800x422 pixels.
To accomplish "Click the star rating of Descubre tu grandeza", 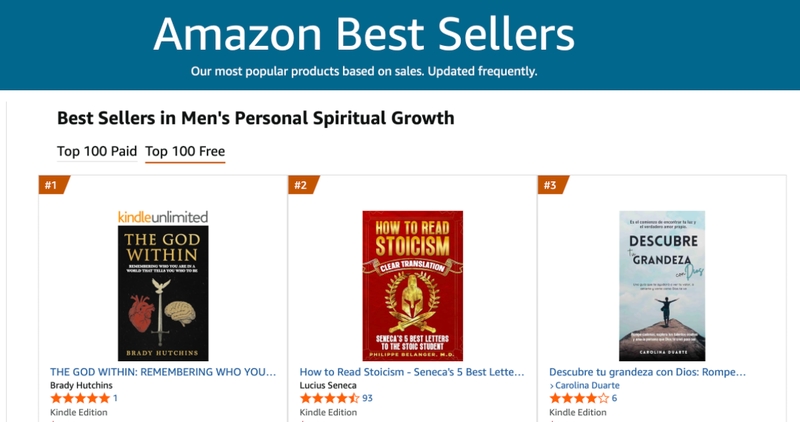I will 579,398.
